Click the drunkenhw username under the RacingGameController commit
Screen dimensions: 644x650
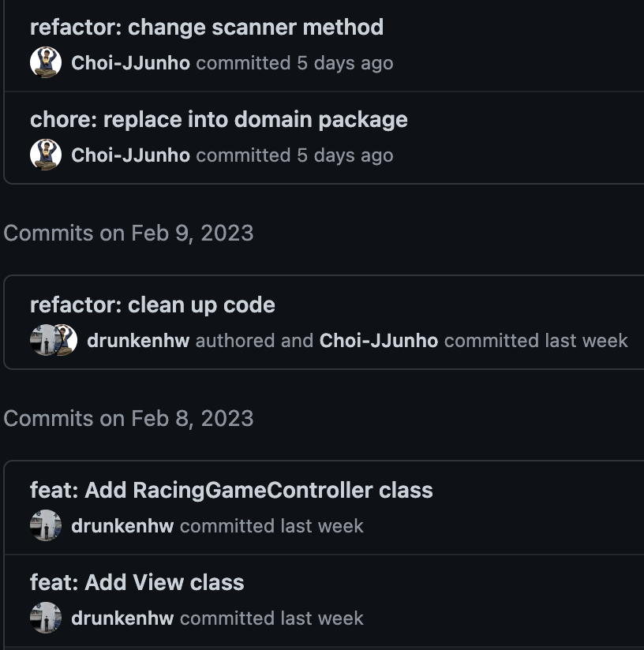coord(122,526)
